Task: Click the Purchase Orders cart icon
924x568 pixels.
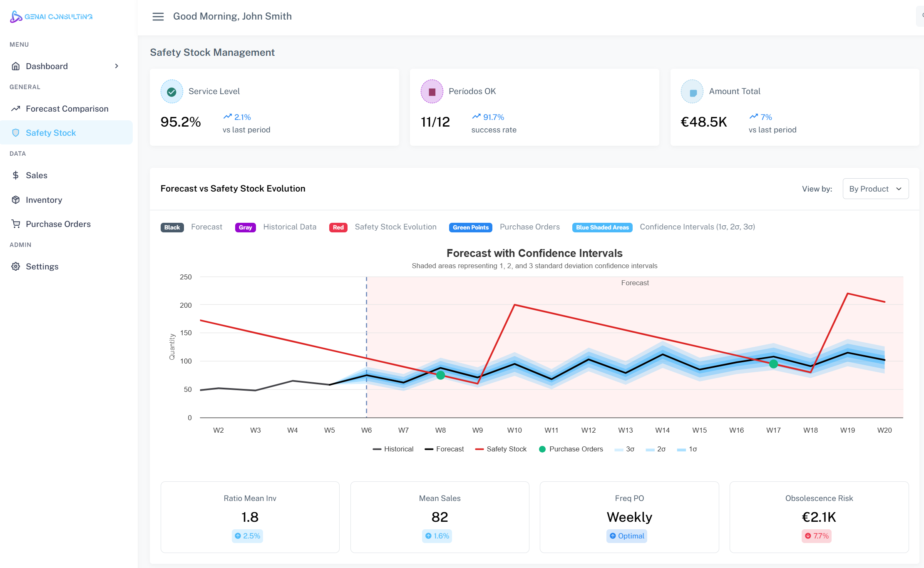Action: point(16,224)
